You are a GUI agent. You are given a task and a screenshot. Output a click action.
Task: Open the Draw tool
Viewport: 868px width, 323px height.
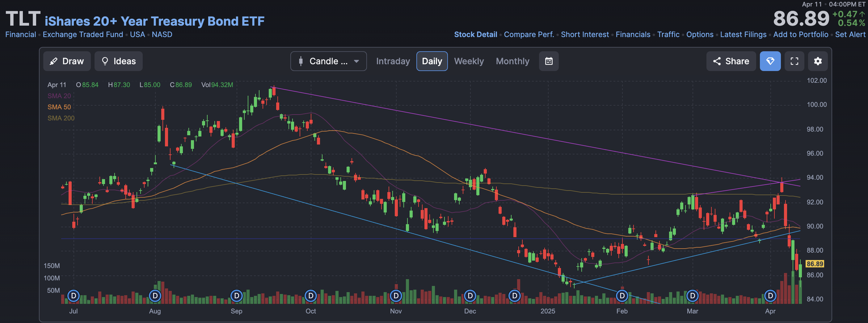tap(67, 61)
